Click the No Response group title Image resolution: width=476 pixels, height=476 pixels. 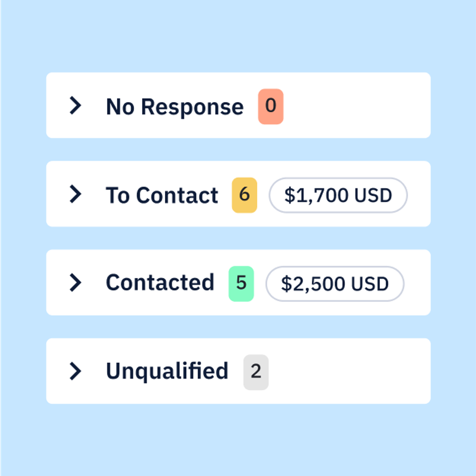click(175, 107)
